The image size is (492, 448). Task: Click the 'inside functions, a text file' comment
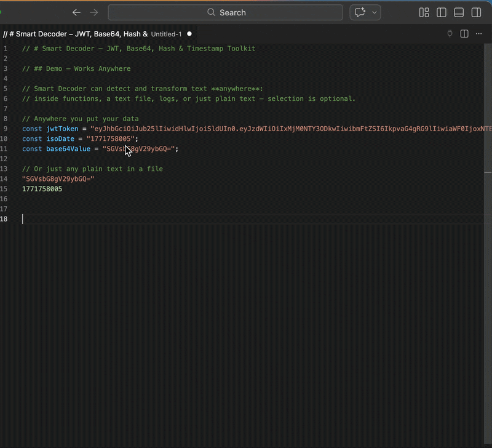pos(189,98)
